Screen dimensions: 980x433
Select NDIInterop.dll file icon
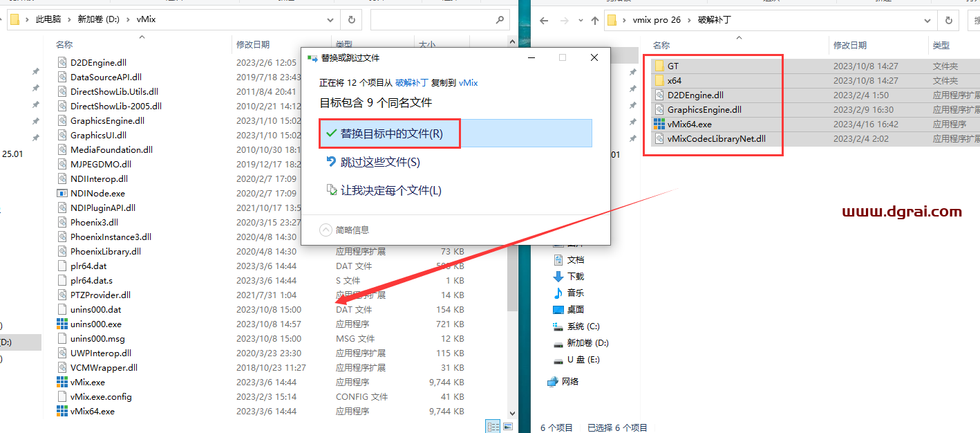(62, 178)
